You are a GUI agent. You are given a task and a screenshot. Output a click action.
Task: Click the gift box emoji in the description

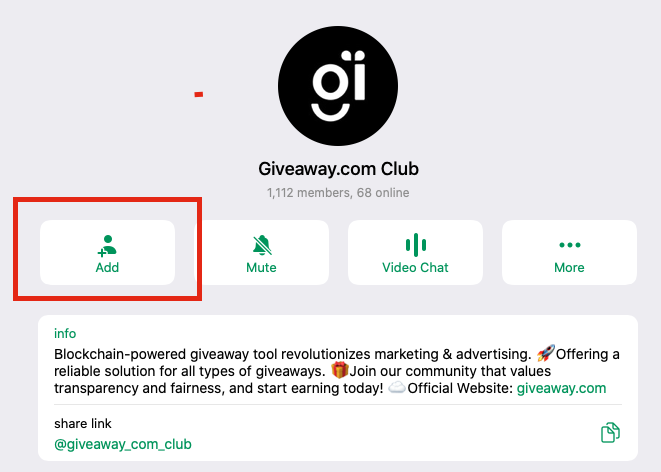[340, 370]
